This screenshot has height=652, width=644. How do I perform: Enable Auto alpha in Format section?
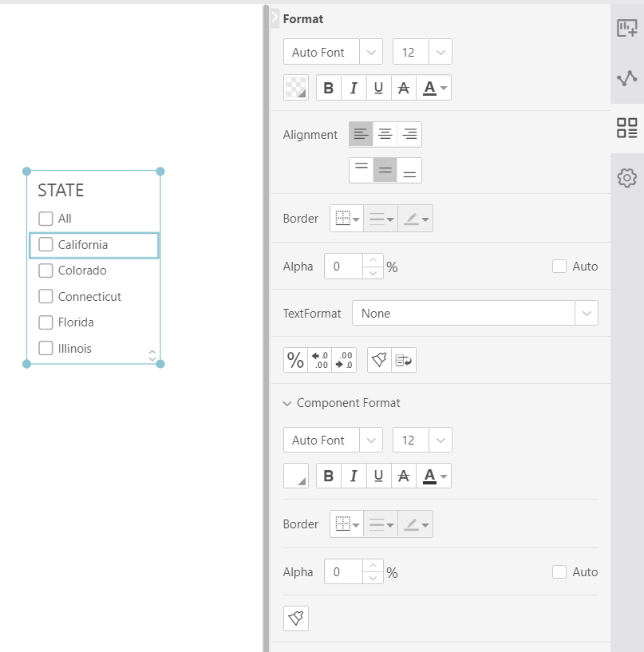pos(559,267)
